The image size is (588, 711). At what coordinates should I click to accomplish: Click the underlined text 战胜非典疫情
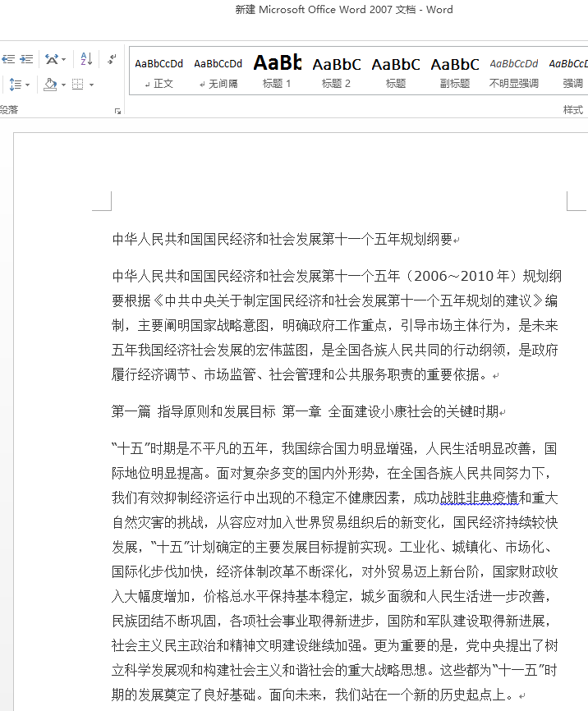pos(479,498)
